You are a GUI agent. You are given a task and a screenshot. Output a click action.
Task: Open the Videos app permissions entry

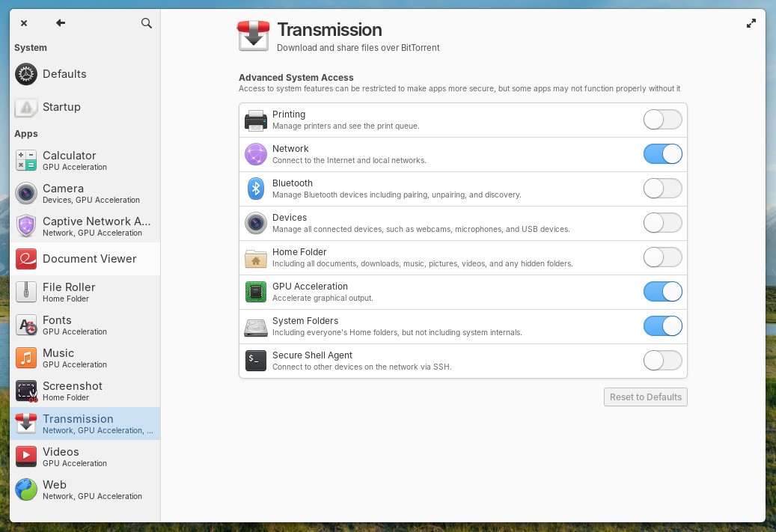point(85,456)
